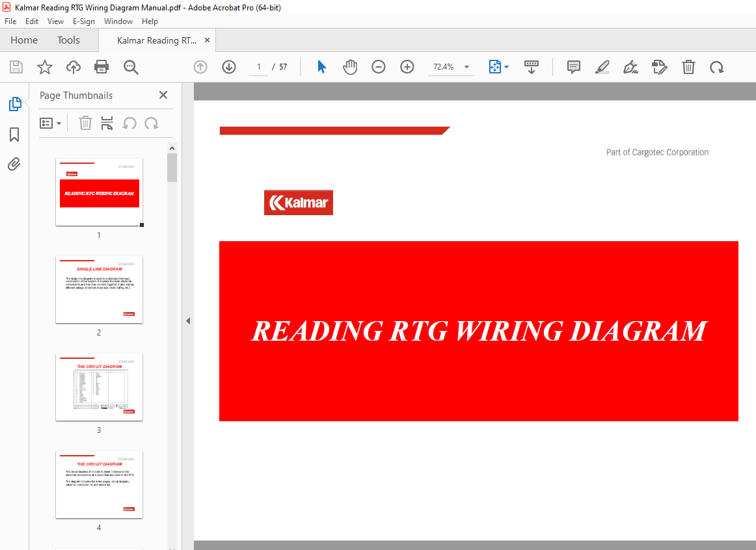756x550 pixels.
Task: Open the Sign document tool
Action: coord(630,67)
